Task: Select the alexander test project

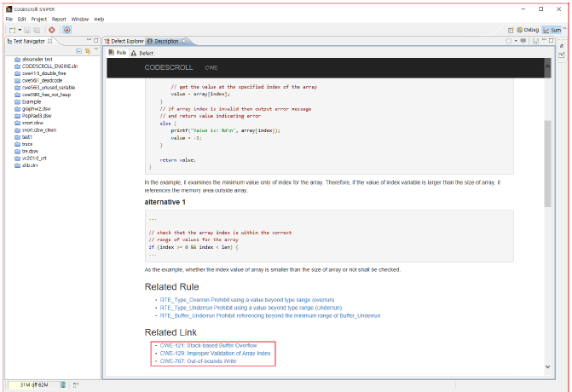Action: [33, 59]
